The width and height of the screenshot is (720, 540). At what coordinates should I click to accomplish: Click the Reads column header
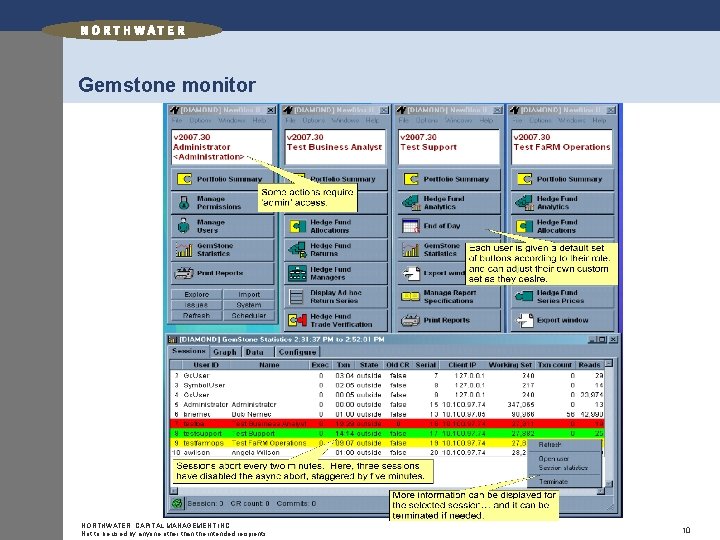click(589, 365)
